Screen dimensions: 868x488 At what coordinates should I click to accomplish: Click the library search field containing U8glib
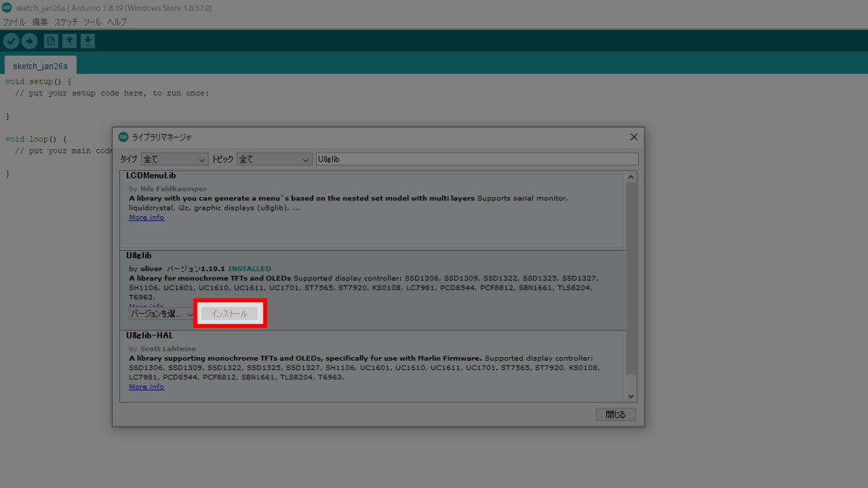tap(477, 159)
